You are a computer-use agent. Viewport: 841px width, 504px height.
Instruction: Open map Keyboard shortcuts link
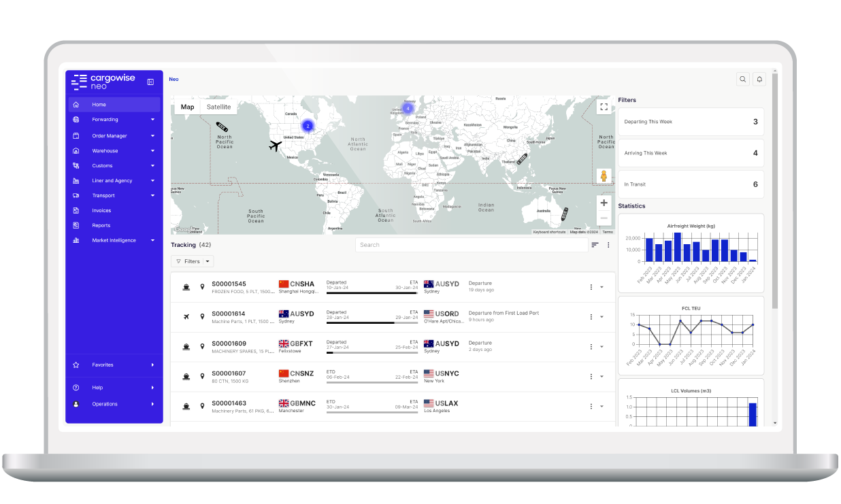(549, 232)
